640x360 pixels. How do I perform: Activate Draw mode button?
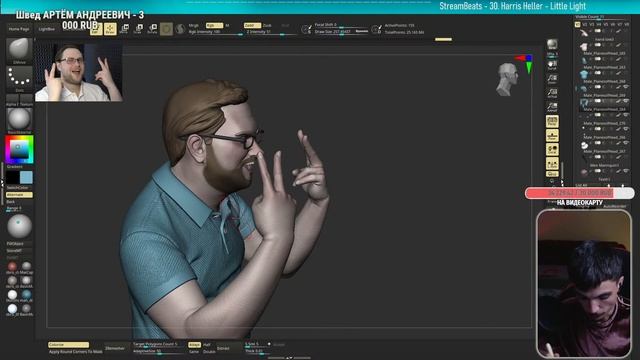coord(110,29)
